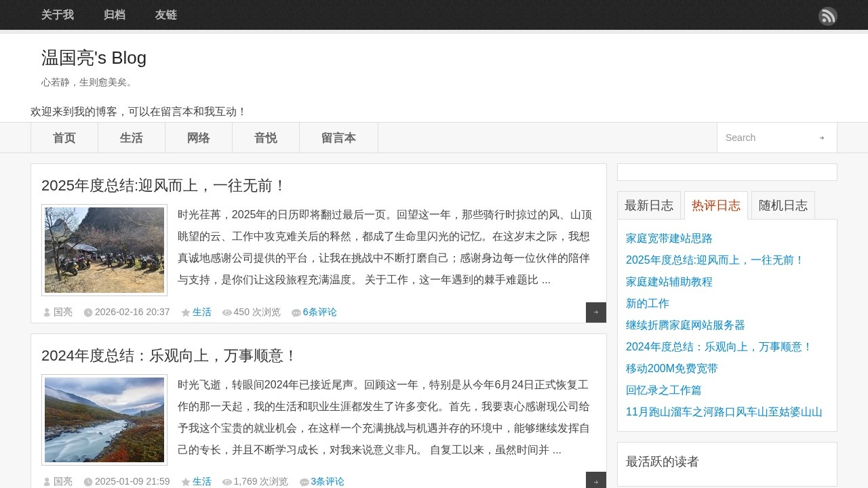The height and width of the screenshot is (488, 868).
Task: Open sidebar link 11月跑山溜车之河路口风车山至姑婆山山
Action: pyautogui.click(x=724, y=412)
